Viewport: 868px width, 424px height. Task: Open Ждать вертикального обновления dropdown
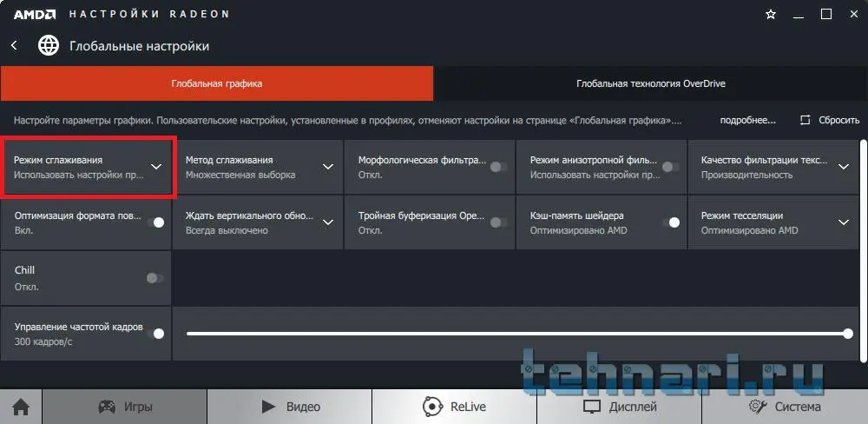[328, 222]
